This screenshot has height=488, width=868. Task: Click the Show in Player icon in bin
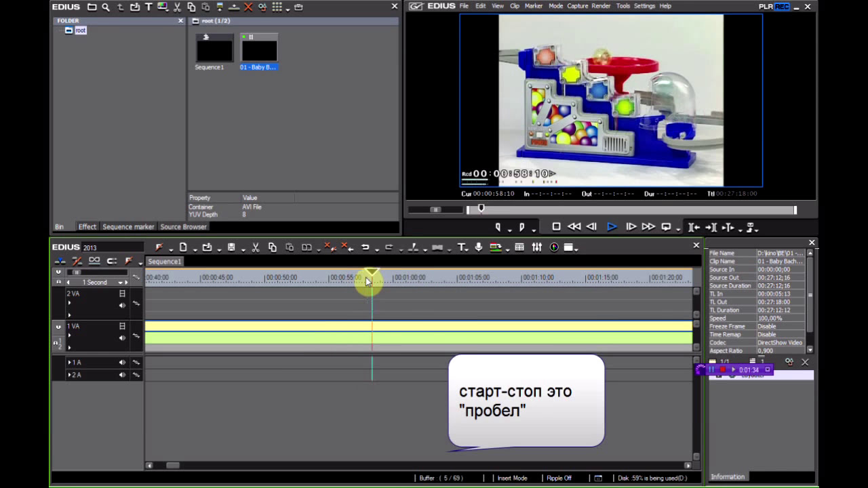point(219,7)
